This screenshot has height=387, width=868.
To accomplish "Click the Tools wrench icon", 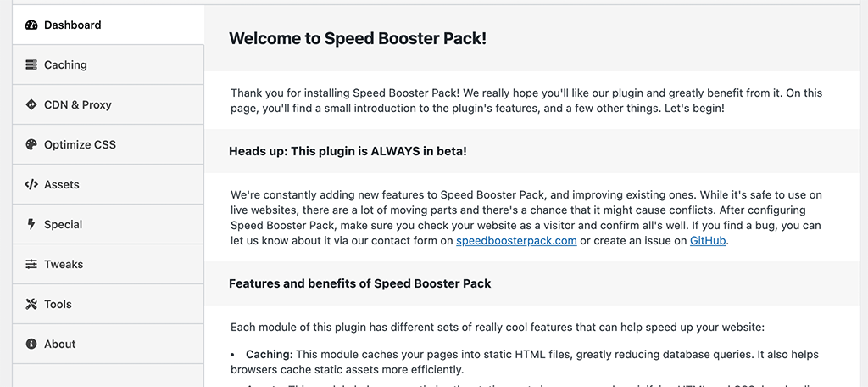I will [31, 305].
